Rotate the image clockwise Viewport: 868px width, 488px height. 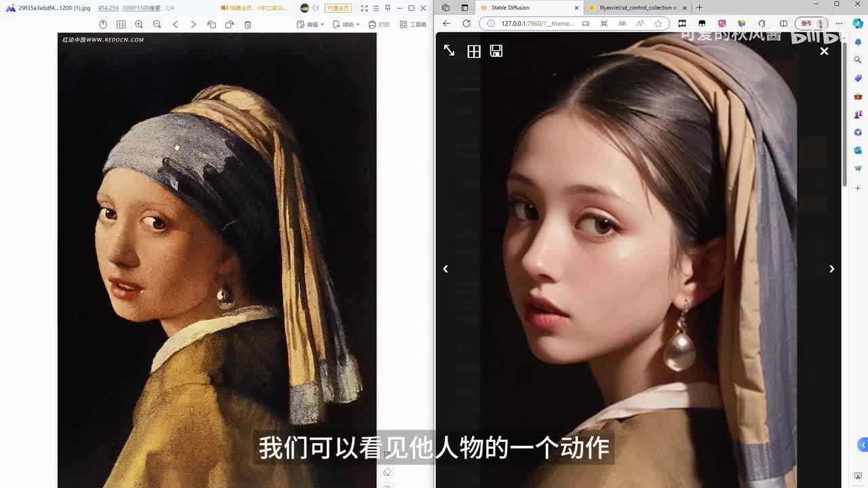pyautogui.click(x=229, y=24)
